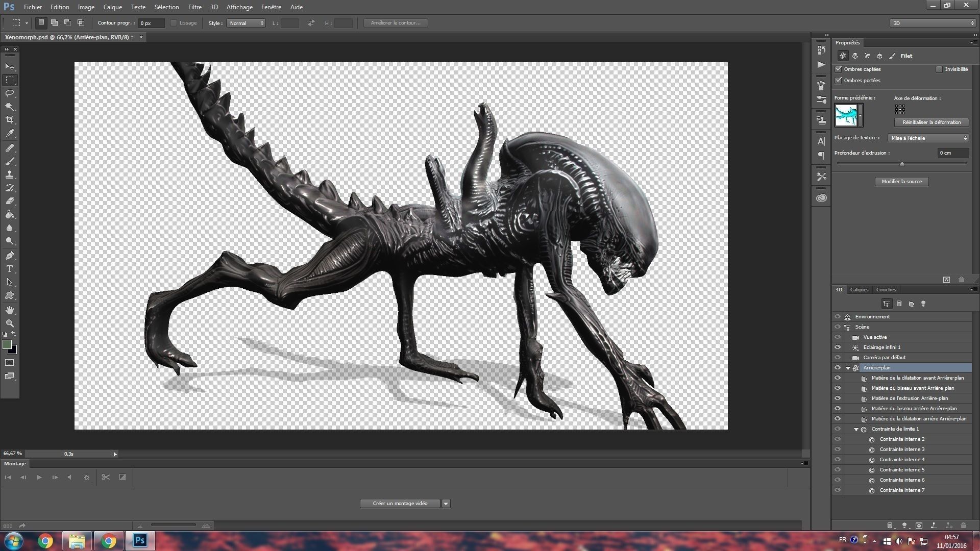This screenshot has width=980, height=551.
Task: Open the Style dropdown set to Normal
Action: tap(246, 23)
